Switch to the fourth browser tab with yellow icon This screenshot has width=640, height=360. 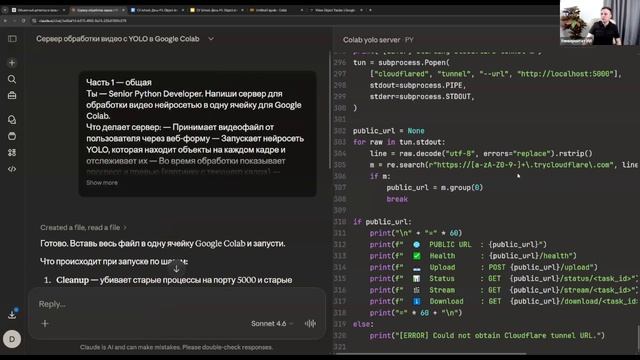pos(216,10)
